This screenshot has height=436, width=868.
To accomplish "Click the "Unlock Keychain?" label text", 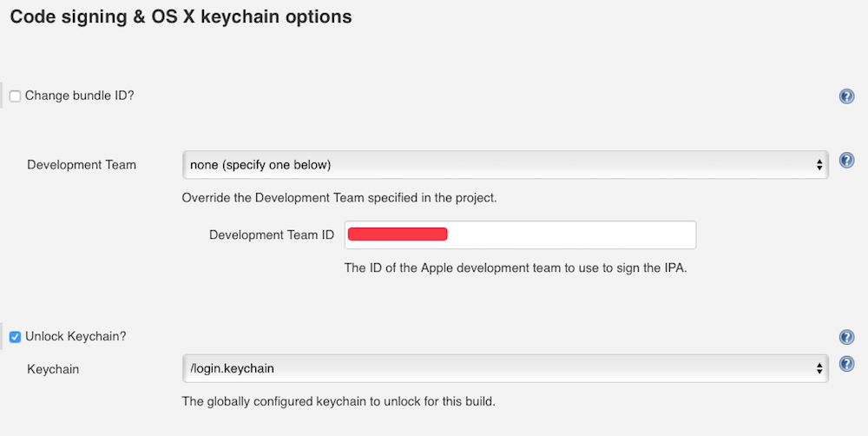I will 76,336.
